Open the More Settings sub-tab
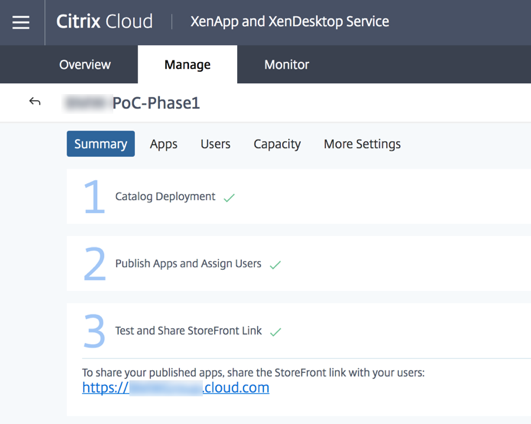531x424 pixels. click(362, 144)
